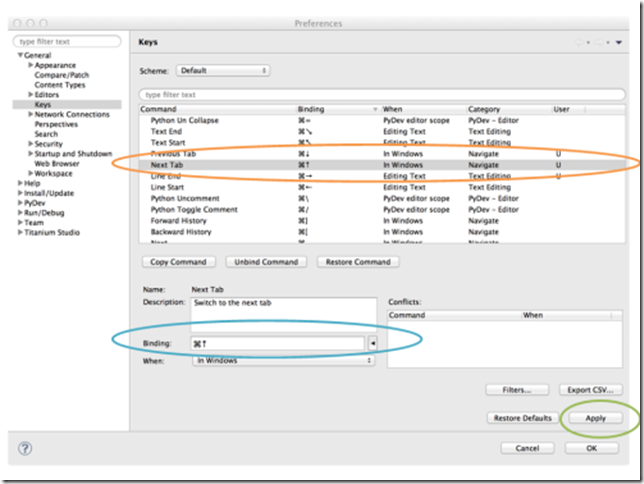Click the Binding input field
Screen dimensions: 644x484
tap(278, 343)
